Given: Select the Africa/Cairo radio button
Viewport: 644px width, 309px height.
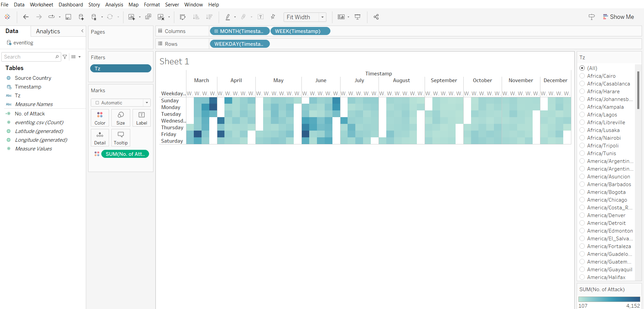Looking at the screenshot, I should 582,76.
